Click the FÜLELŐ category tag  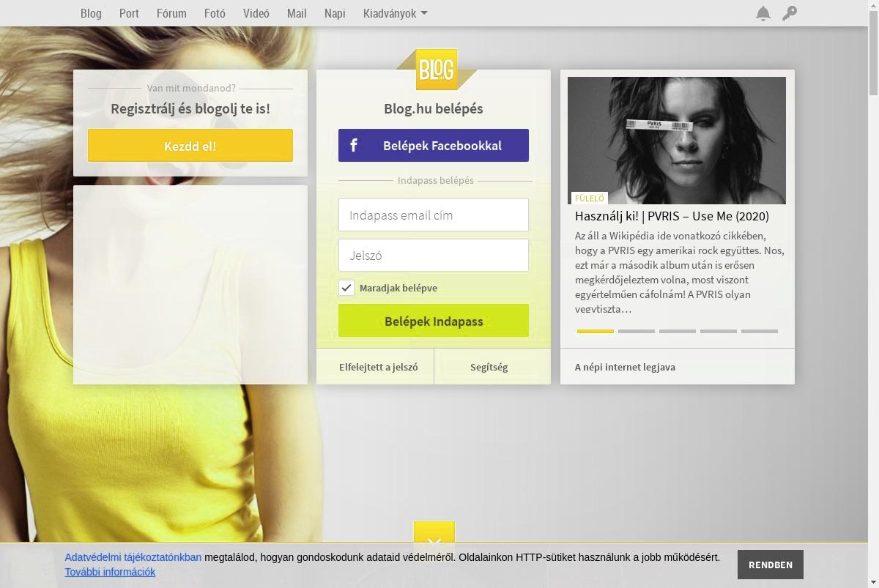point(590,198)
